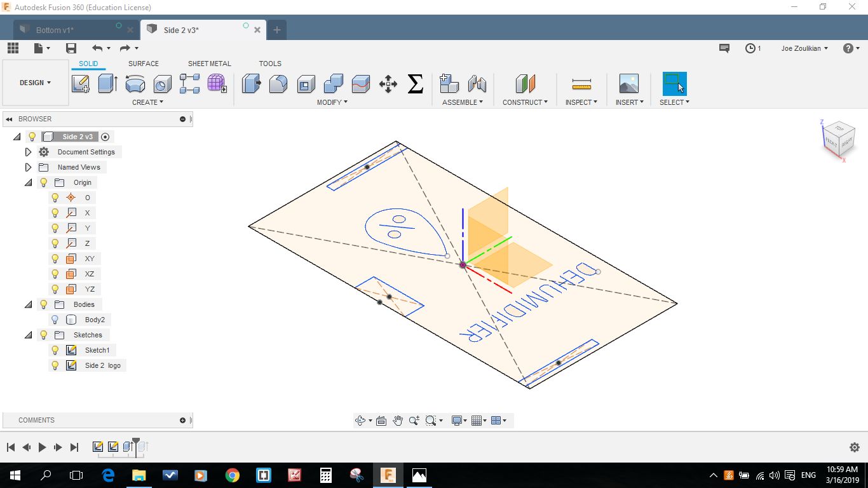Click the New Component icon

pyautogui.click(x=449, y=83)
